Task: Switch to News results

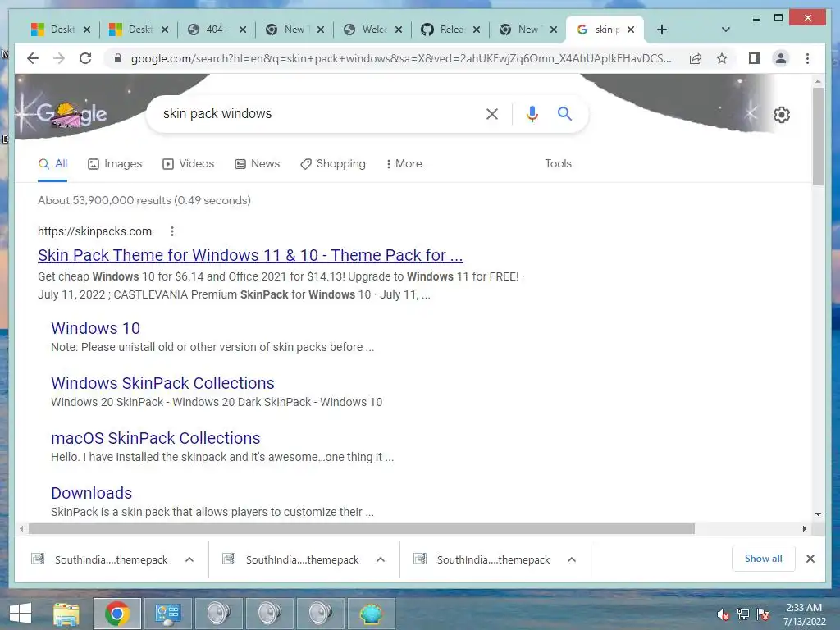Action: point(257,163)
